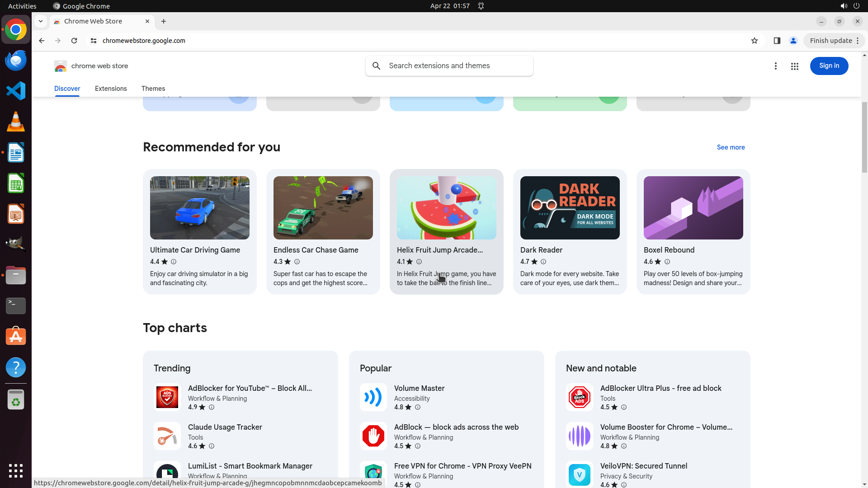Bookmark this page with the star icon
The height and width of the screenshot is (488, 868).
754,41
